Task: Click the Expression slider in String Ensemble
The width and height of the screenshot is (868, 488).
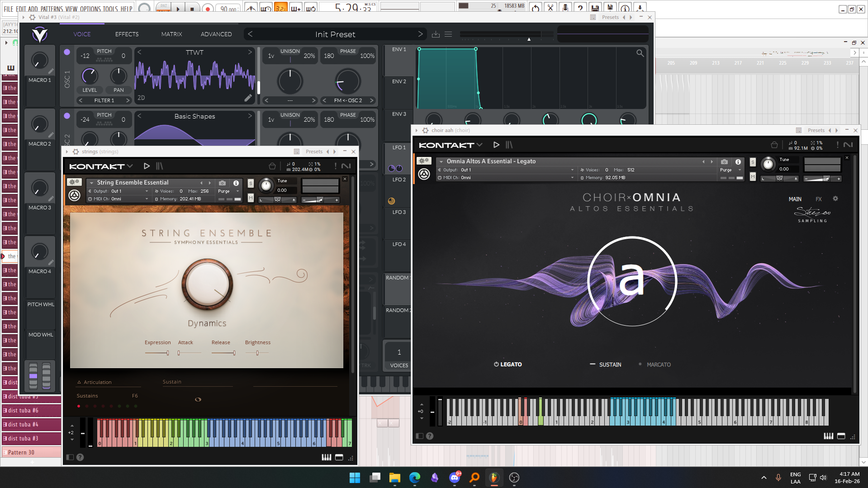Action: pos(157,353)
